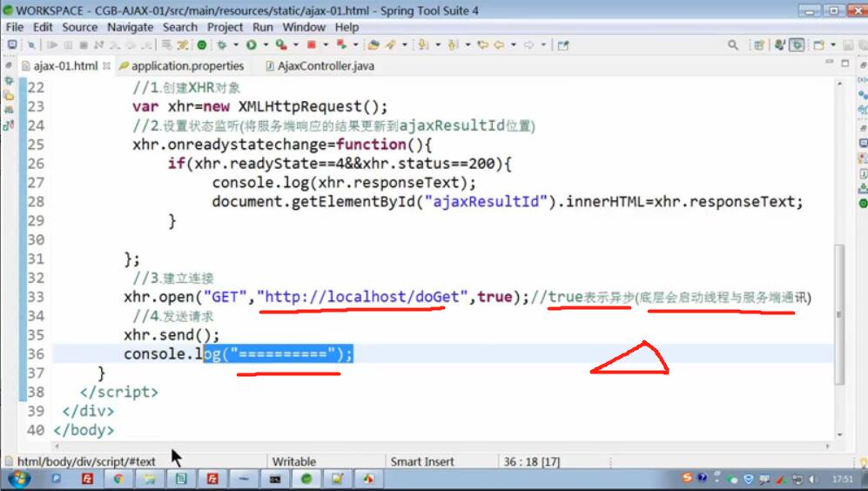868x491 pixels.
Task: Open the Edit menu
Action: tap(43, 27)
